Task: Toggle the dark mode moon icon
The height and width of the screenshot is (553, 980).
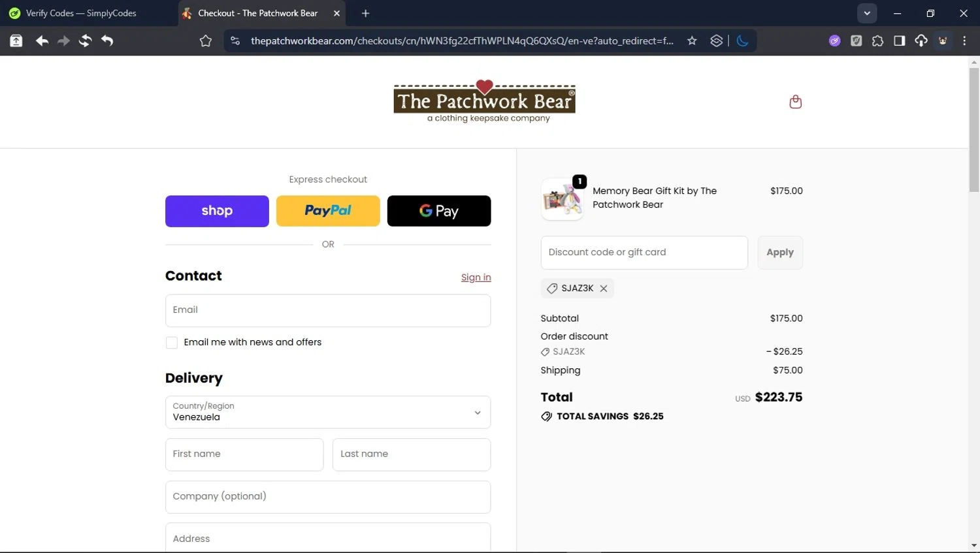Action: (742, 41)
